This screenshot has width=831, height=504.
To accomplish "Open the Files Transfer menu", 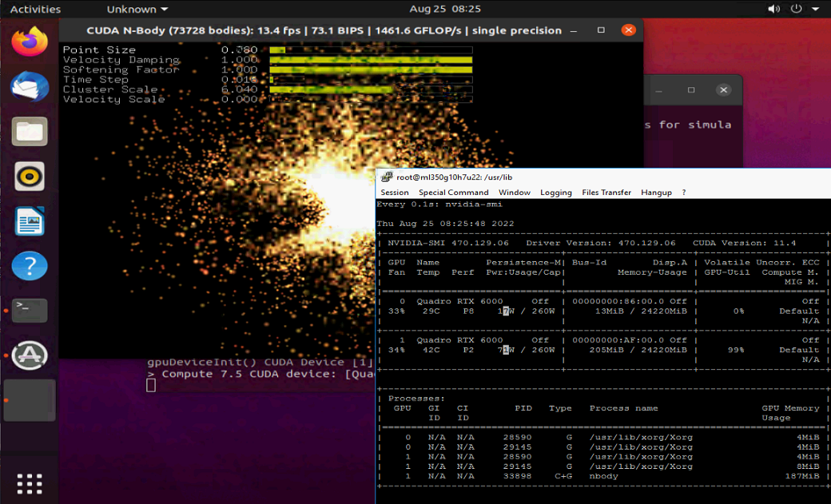I will pyautogui.click(x=606, y=192).
